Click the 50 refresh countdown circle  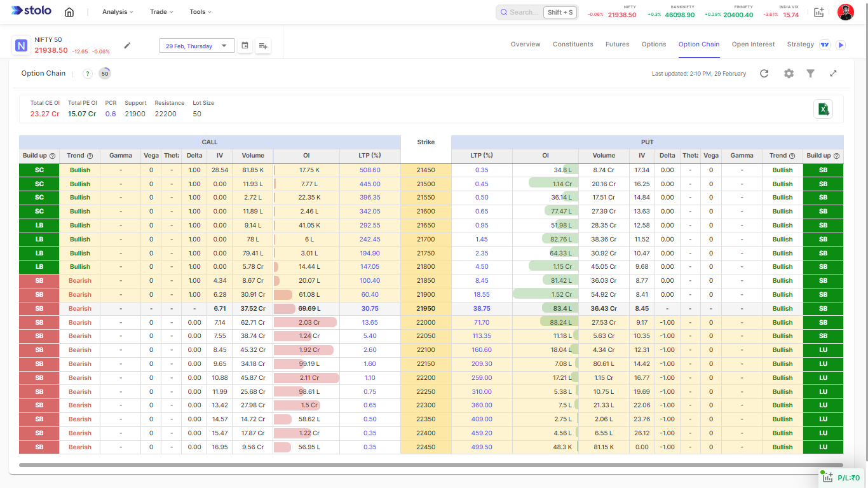(105, 74)
